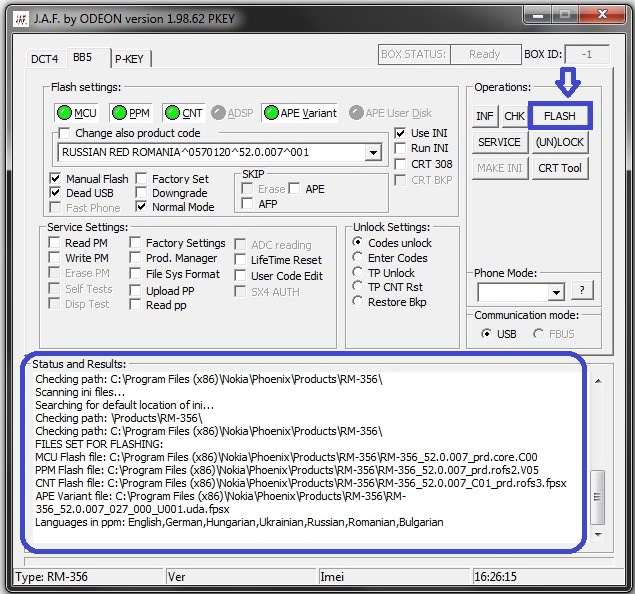Select Codes unlock radio button
635x594 pixels.
coord(357,242)
